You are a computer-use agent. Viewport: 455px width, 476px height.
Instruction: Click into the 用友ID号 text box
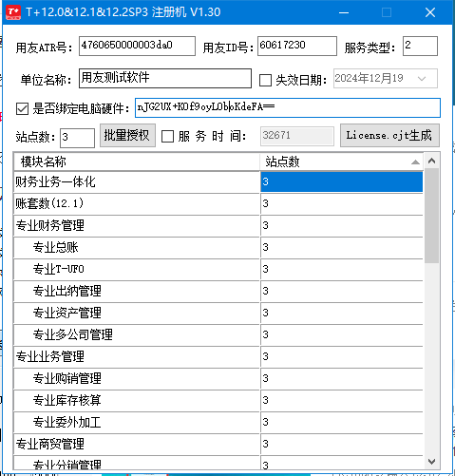tap(297, 47)
